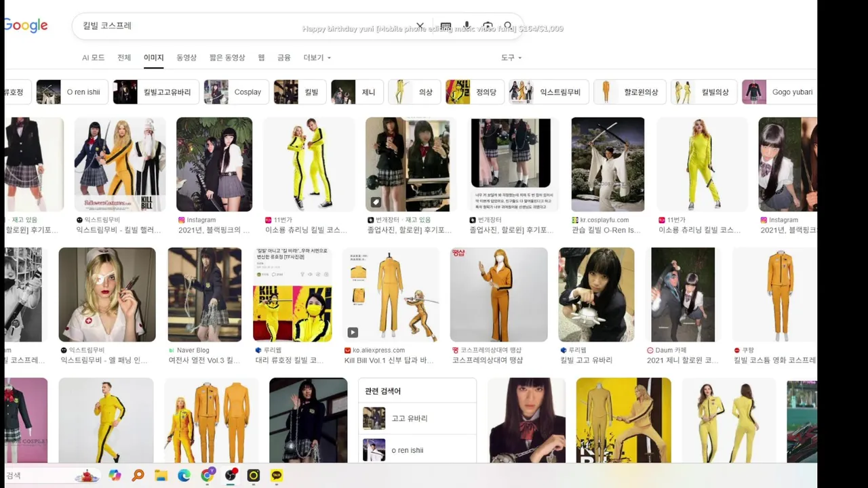Filter by 킬빌고고유바리 chip
Screen dimensions: 868x488
156,91
